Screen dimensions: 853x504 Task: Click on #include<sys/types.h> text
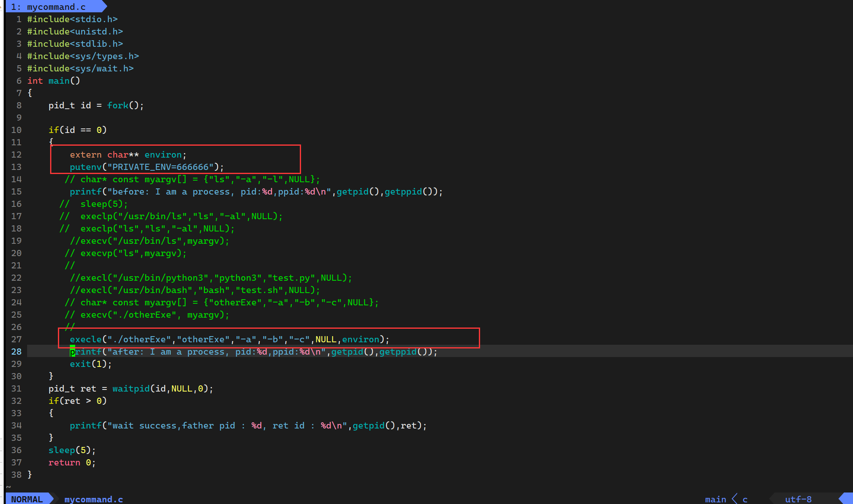click(x=83, y=56)
